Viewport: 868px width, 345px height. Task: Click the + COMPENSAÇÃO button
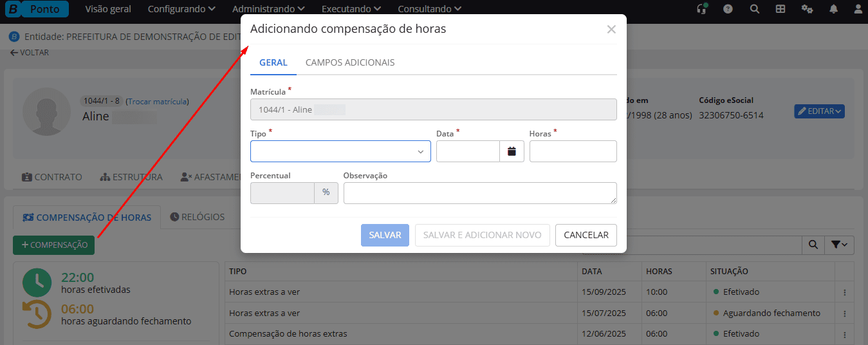(x=54, y=245)
